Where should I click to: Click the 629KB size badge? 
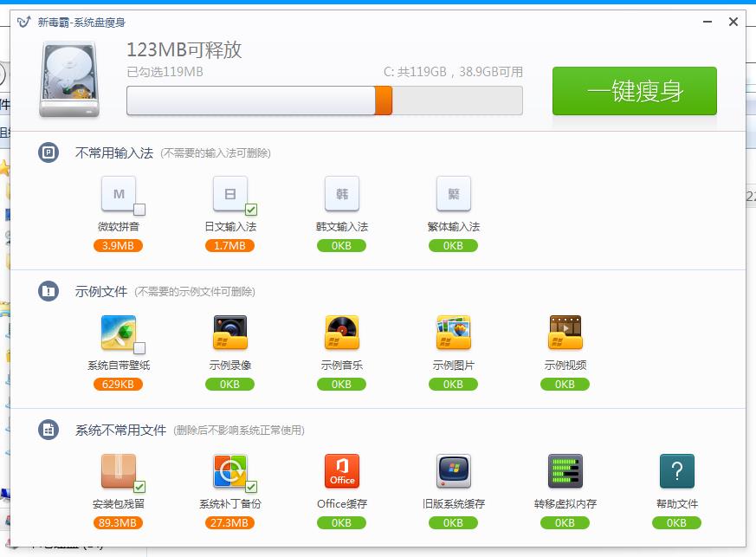[x=118, y=385]
